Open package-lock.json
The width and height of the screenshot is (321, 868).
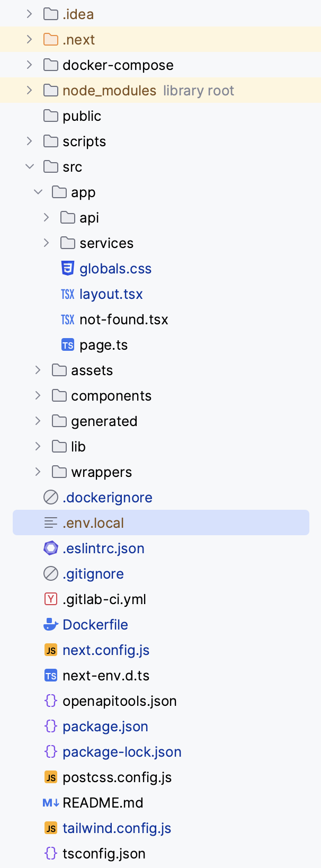point(121,751)
